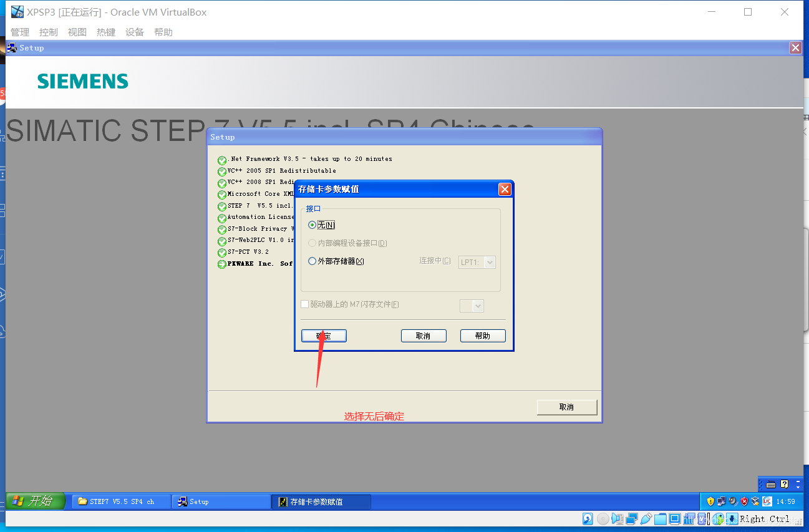Open the USB devices icon in VirtualBox status bar
This screenshot has width=809, height=532.
tap(646, 519)
